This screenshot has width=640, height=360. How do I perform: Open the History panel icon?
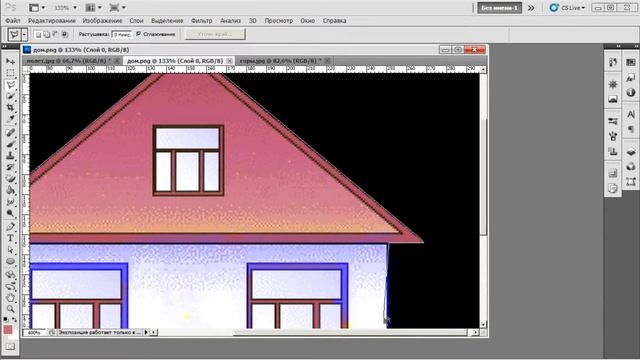pos(613,62)
